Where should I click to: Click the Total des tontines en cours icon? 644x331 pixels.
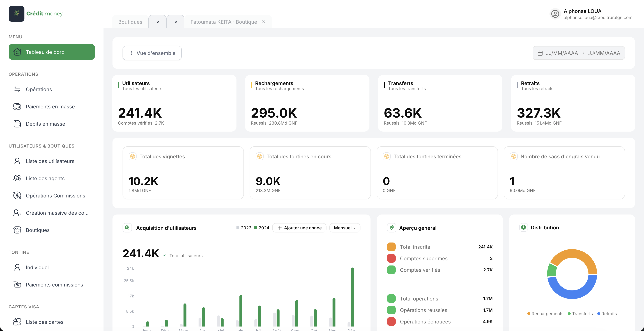[x=259, y=156]
